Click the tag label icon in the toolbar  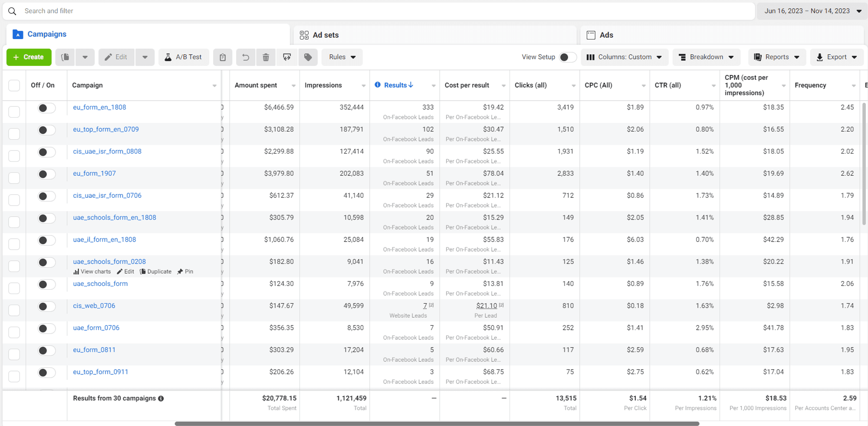(308, 57)
